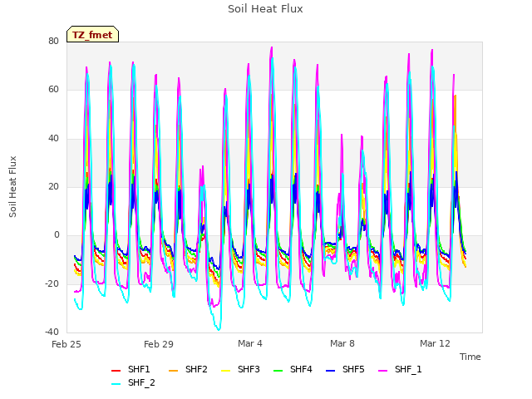Click the Mar 4 x-axis label
Screen dimensions: 532x399
click(250, 343)
